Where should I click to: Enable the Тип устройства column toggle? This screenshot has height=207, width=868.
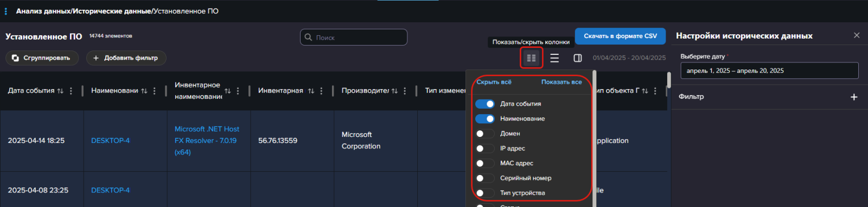[485, 193]
